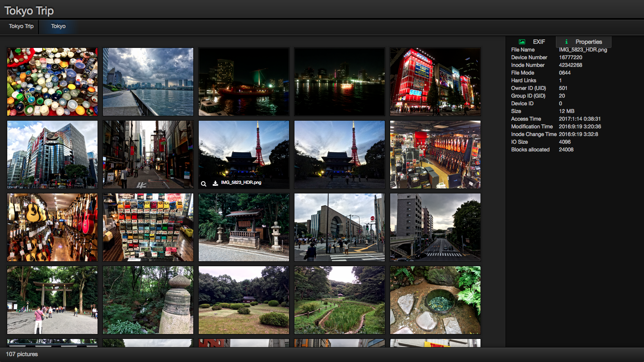Open the stone lantern forest thumbnail

coord(148,300)
